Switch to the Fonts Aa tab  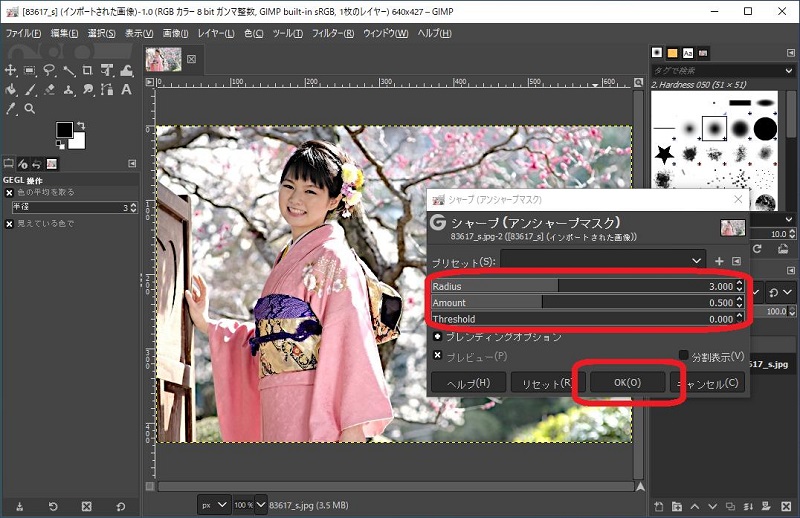[x=688, y=53]
